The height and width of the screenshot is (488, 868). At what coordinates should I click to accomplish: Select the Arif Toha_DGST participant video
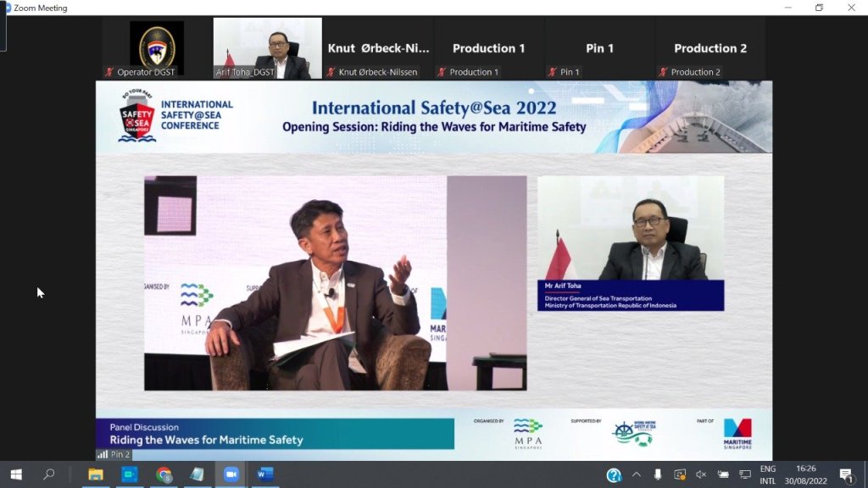(267, 48)
